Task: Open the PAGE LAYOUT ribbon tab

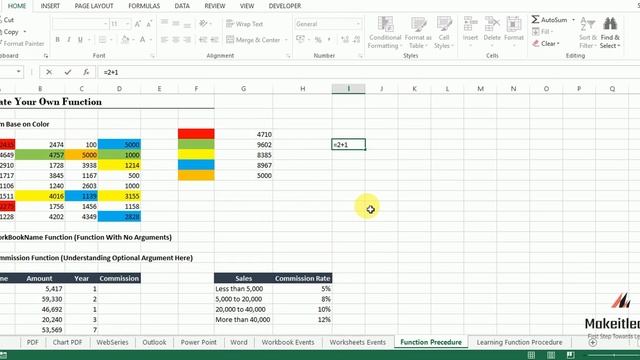Action: tap(94, 6)
